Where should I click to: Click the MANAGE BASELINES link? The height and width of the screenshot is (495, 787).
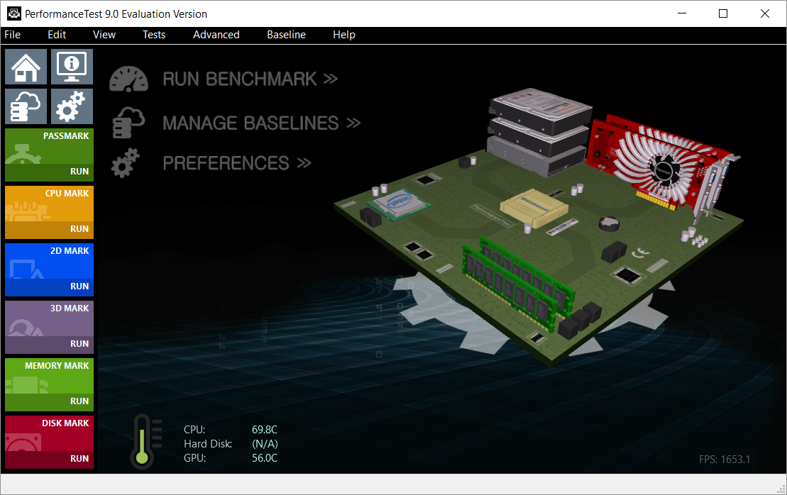pos(261,123)
